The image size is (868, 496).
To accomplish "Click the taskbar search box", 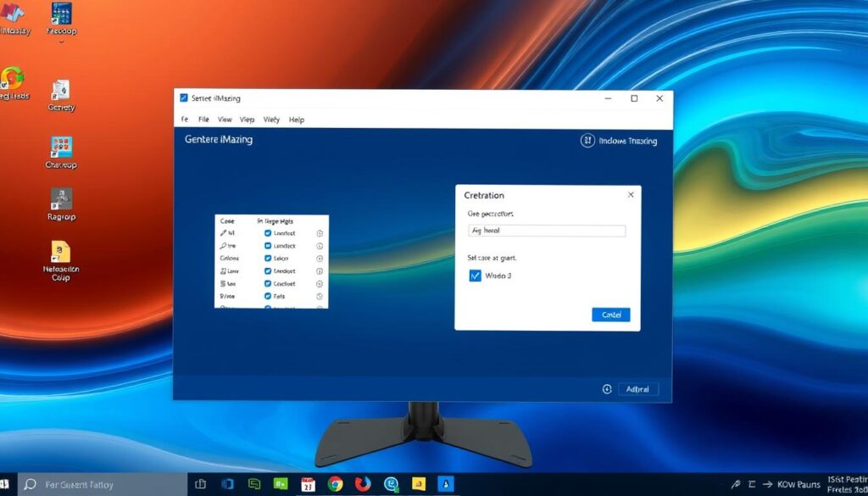I will 103,484.
